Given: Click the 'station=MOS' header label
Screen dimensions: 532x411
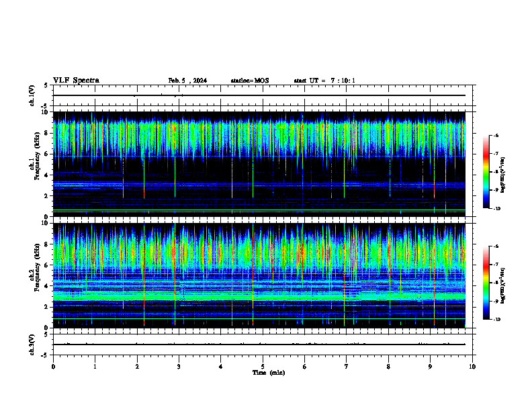Looking at the screenshot, I should [x=250, y=81].
